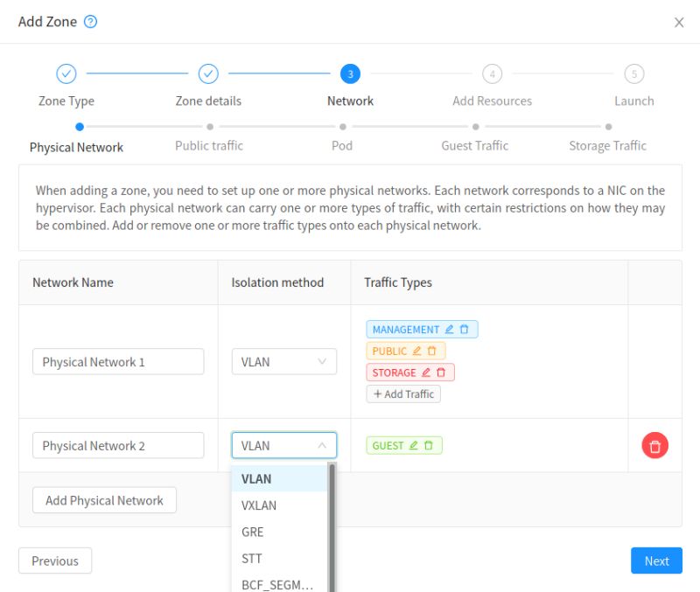Edit the STORAGE traffic type pencil icon
This screenshot has width=700, height=592.
pyautogui.click(x=425, y=372)
